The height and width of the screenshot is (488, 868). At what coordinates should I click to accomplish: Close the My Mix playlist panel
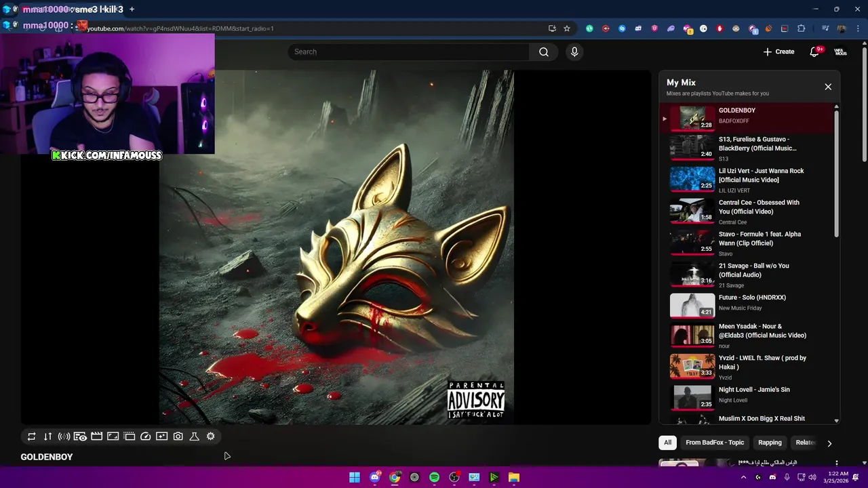click(x=828, y=87)
